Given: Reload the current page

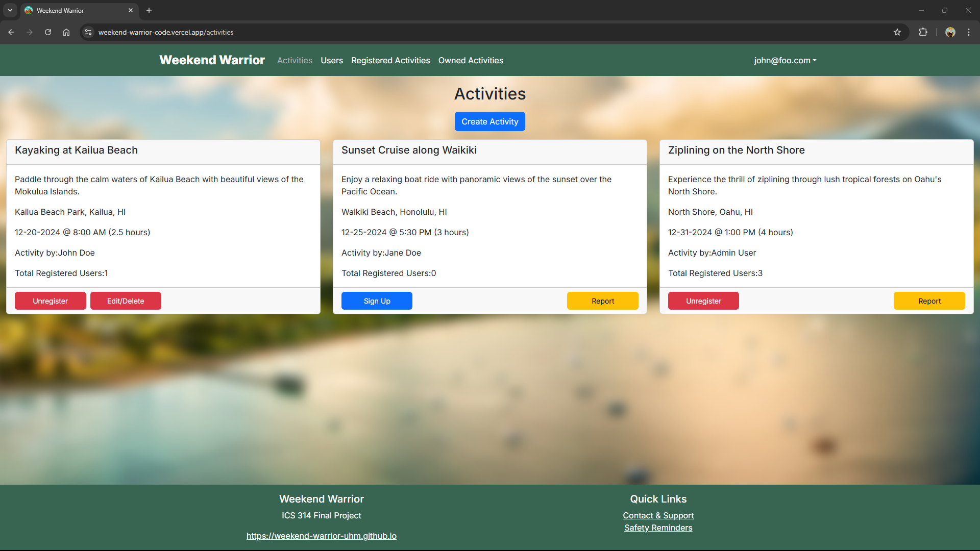Looking at the screenshot, I should click(47, 32).
